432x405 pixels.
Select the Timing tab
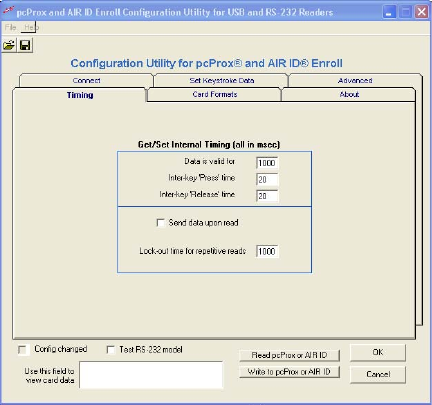point(80,95)
